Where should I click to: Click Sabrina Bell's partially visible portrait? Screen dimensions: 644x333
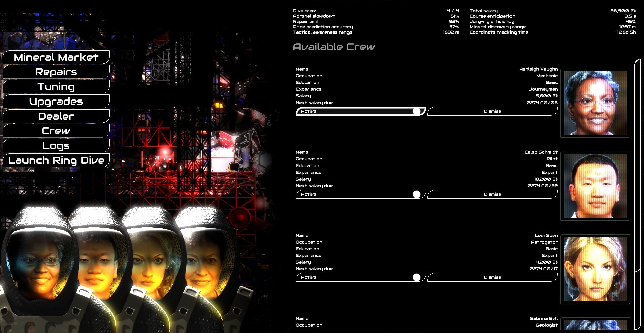tap(595, 325)
